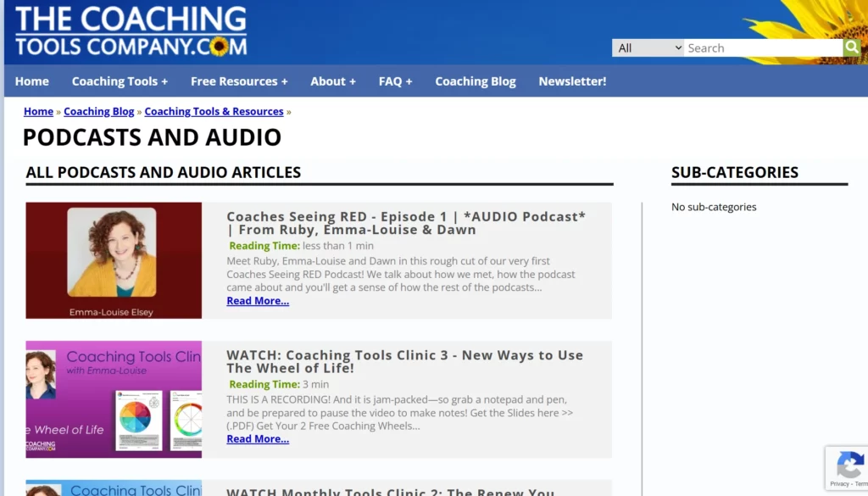Viewport: 868px width, 496px height.
Task: Expand the FAQ menu
Action: 395,81
